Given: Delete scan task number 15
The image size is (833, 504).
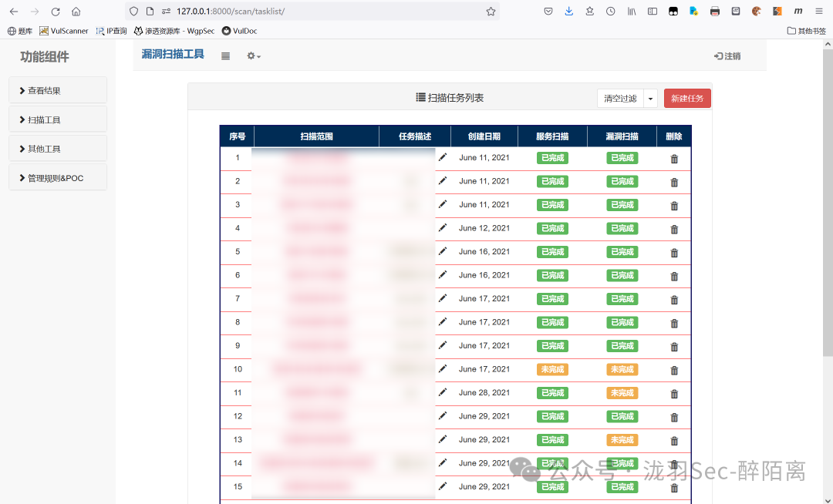Looking at the screenshot, I should 674,488.
